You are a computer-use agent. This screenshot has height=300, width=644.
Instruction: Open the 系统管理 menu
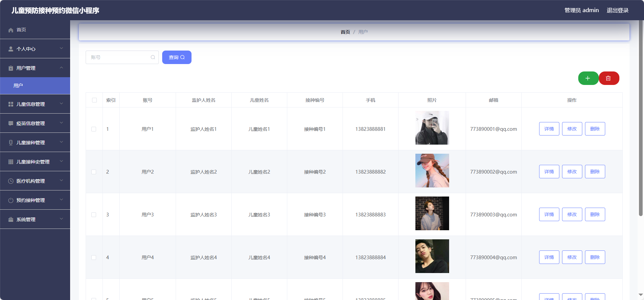35,219
